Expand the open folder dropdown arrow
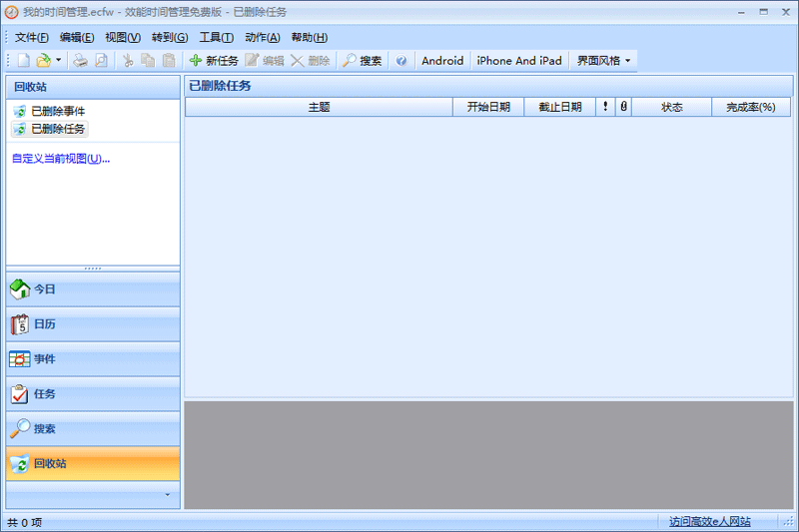This screenshot has height=532, width=799. pyautogui.click(x=59, y=61)
